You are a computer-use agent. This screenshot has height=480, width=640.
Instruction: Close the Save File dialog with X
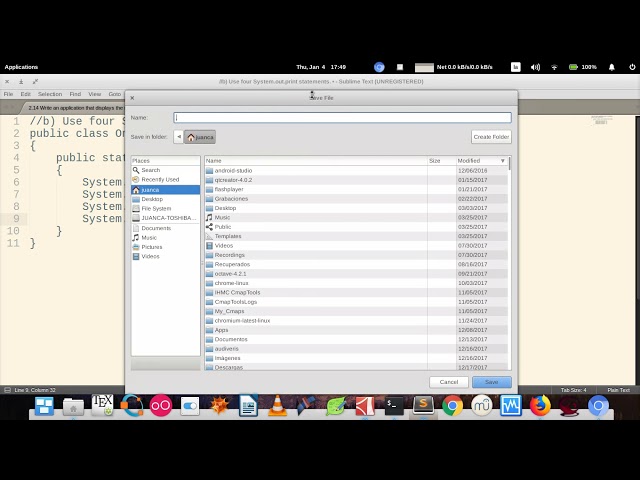pyautogui.click(x=132, y=98)
